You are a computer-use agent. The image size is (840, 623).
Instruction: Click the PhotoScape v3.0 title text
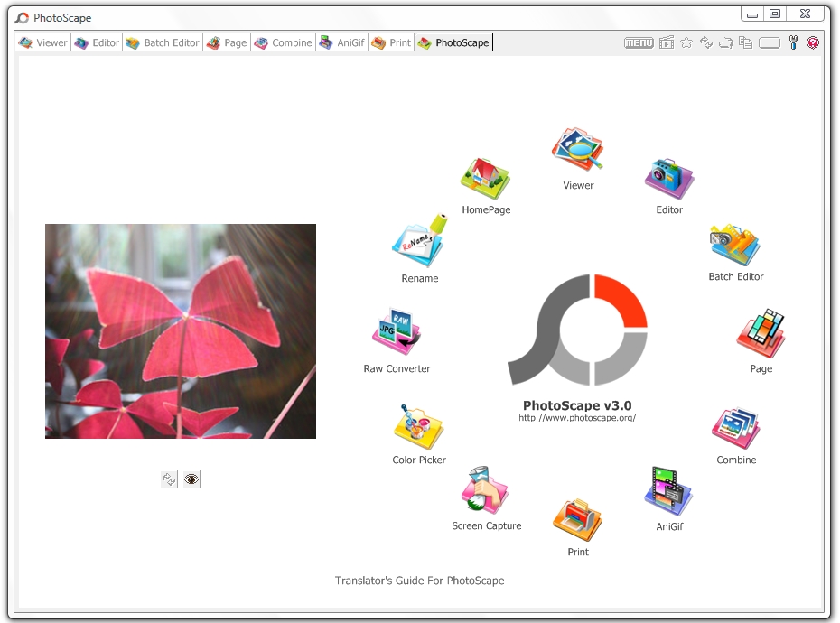coord(577,405)
